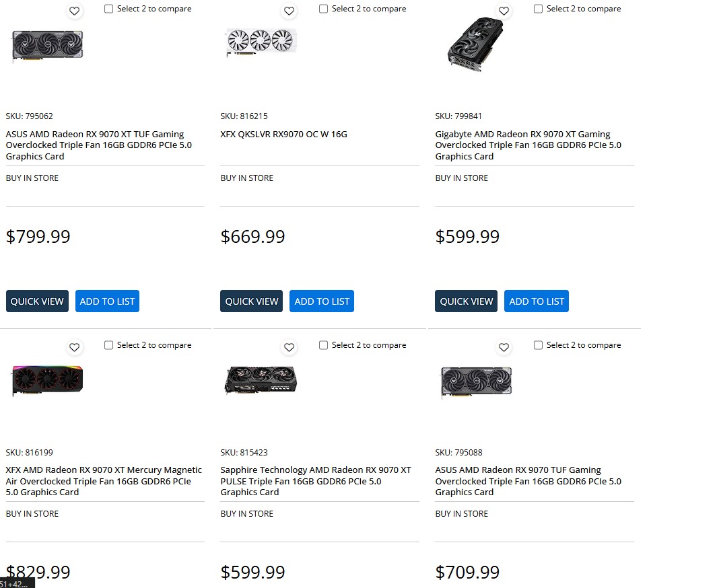Image resolution: width=717 pixels, height=588 pixels.
Task: Tick compare checkbox for XFX QKSLVR RX9070
Action: pos(323,9)
